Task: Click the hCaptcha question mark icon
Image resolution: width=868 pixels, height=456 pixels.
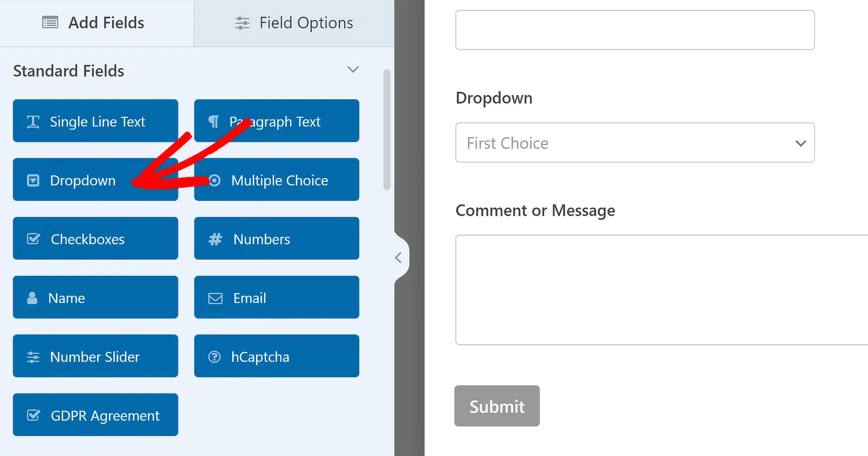Action: pyautogui.click(x=214, y=357)
